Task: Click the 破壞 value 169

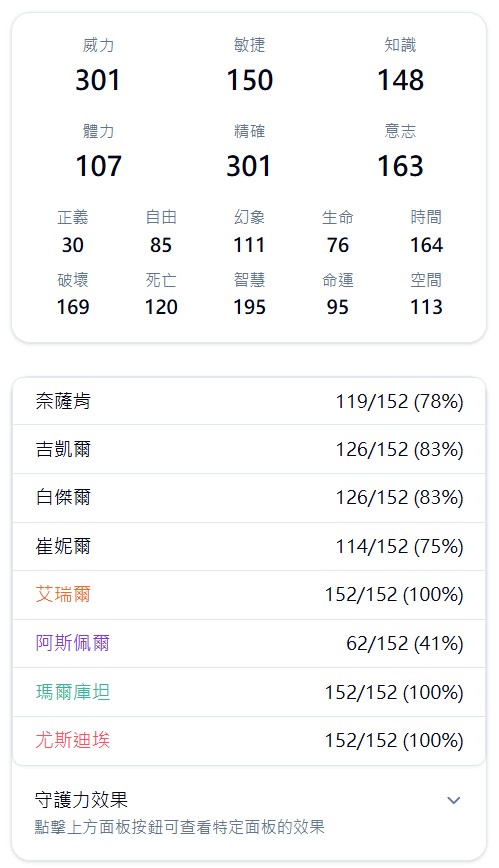Action: pyautogui.click(x=73, y=307)
